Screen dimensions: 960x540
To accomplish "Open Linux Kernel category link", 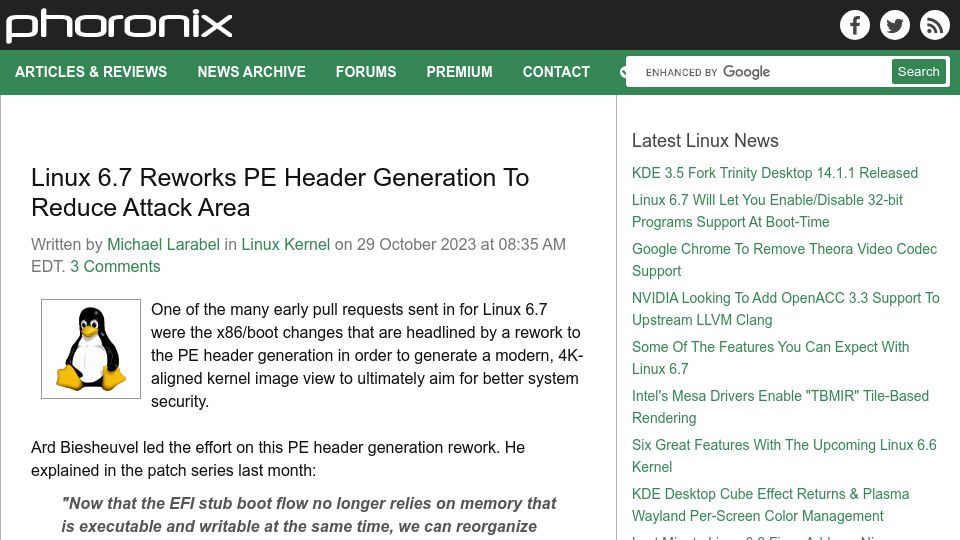I will click(x=285, y=244).
